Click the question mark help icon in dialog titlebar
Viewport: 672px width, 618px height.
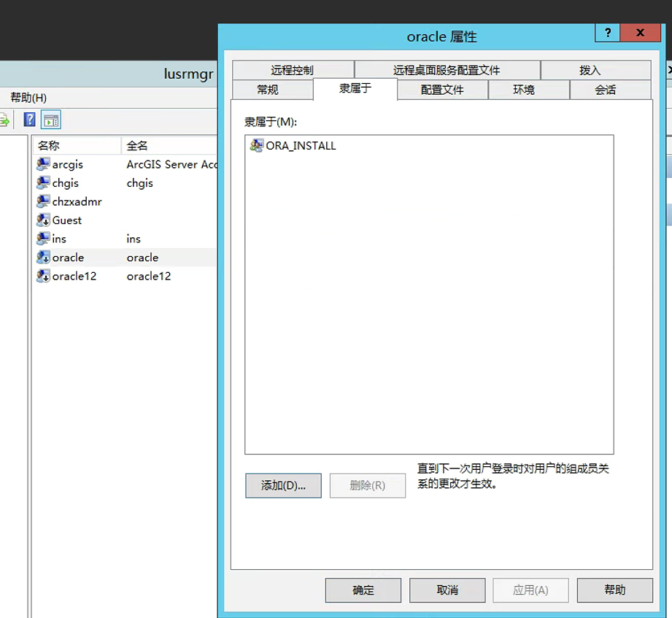tap(608, 33)
